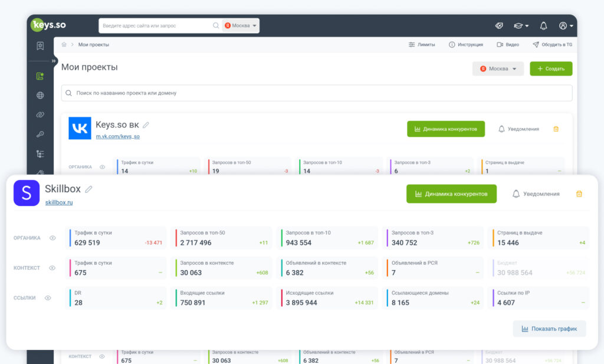Click Входящие ссылки value 750 891
The image size is (604, 364).
(193, 303)
